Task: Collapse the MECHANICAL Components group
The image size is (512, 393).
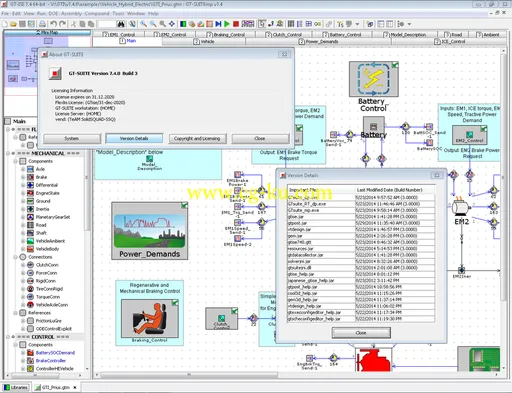Action: point(15,161)
